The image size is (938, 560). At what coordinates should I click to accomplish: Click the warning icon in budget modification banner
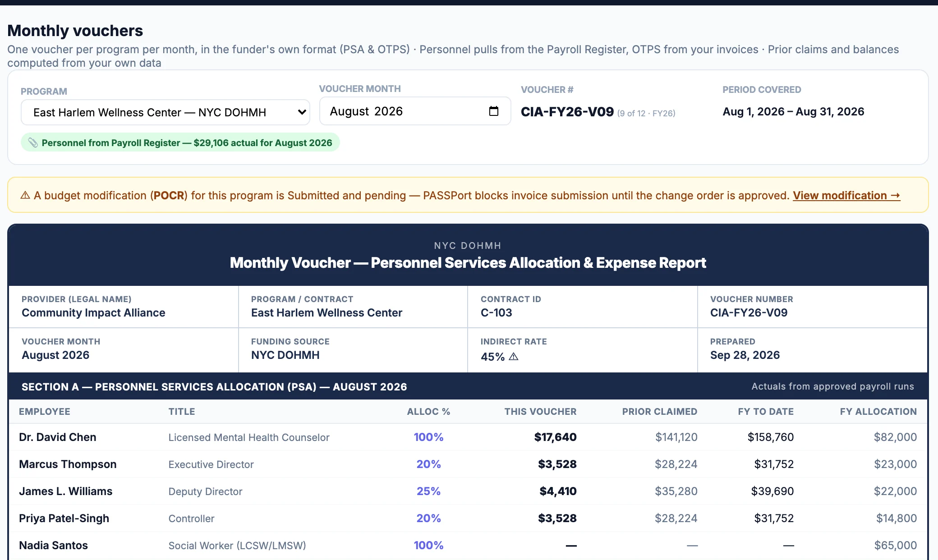pos(25,195)
